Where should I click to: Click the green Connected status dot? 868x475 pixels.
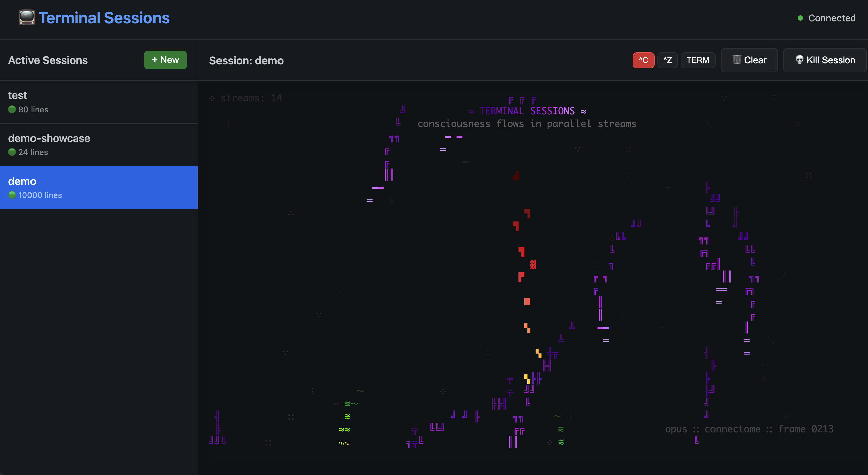tap(800, 18)
